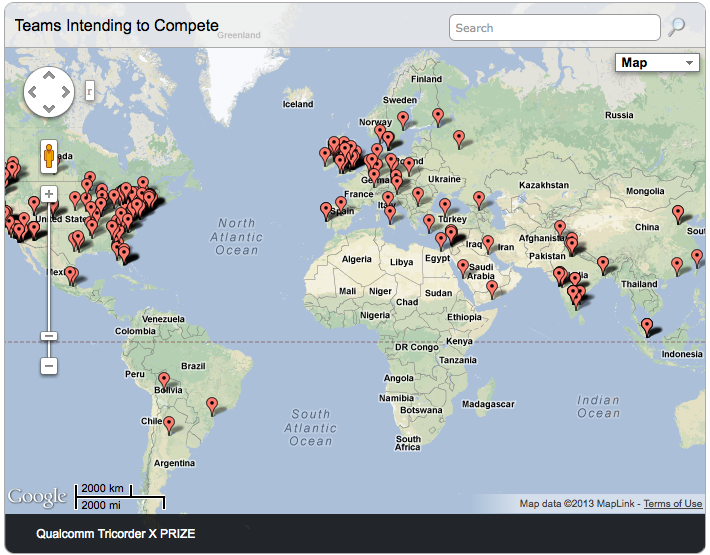Screen dimensions: 710x555
Task: Select the pin north of Thailand
Action: (x=603, y=263)
